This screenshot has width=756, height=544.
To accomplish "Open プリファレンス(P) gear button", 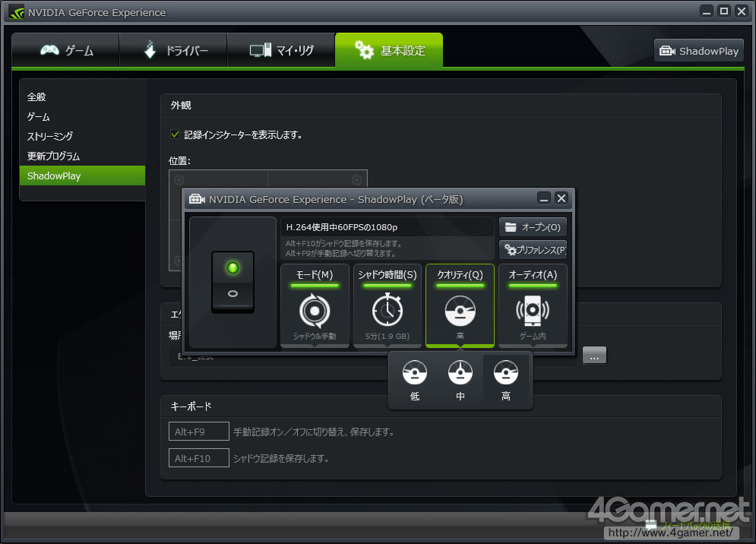I will [x=533, y=250].
